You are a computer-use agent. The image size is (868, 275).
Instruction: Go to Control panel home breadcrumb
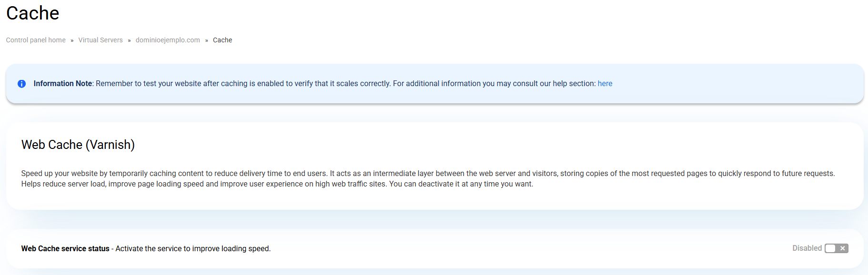(36, 40)
